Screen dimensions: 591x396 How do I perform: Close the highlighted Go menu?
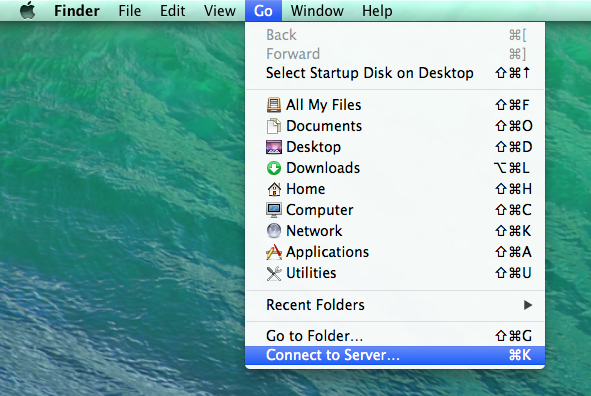[263, 11]
